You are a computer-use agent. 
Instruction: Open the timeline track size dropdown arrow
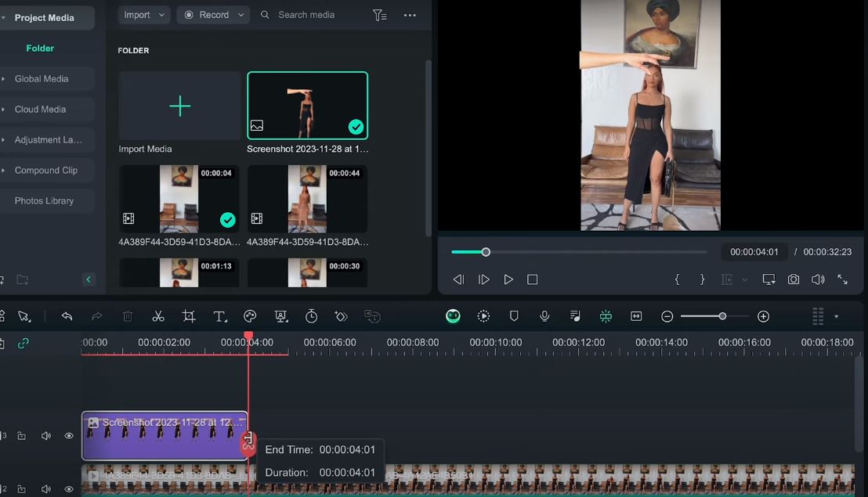coord(837,317)
